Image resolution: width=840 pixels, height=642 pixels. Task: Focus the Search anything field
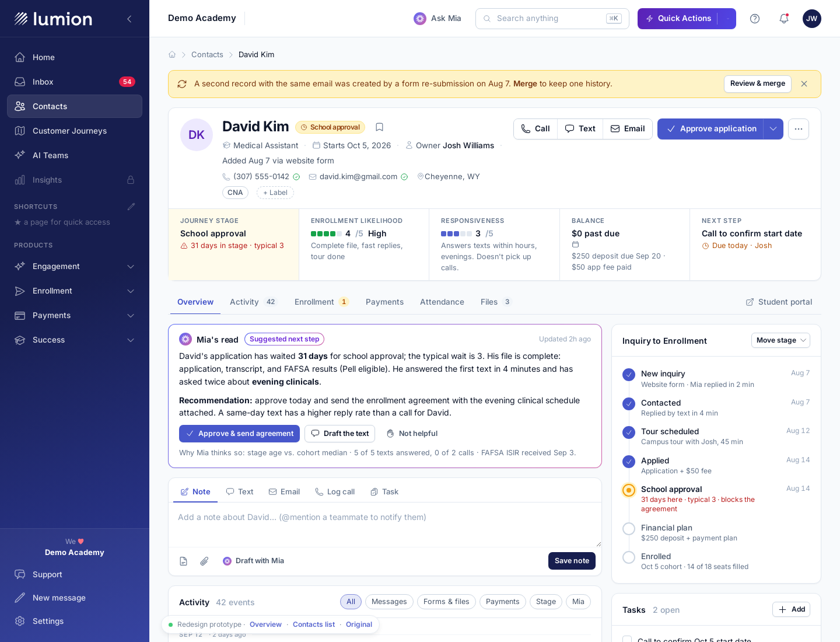click(x=552, y=19)
